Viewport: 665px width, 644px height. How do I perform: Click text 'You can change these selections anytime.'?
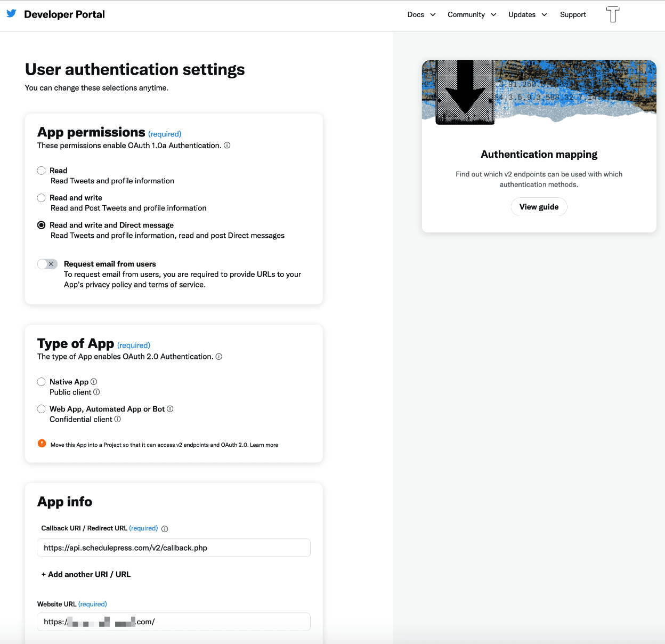pyautogui.click(x=96, y=88)
